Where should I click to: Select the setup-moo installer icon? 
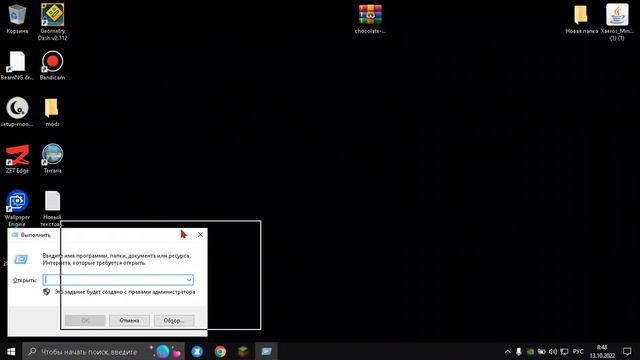17,112
